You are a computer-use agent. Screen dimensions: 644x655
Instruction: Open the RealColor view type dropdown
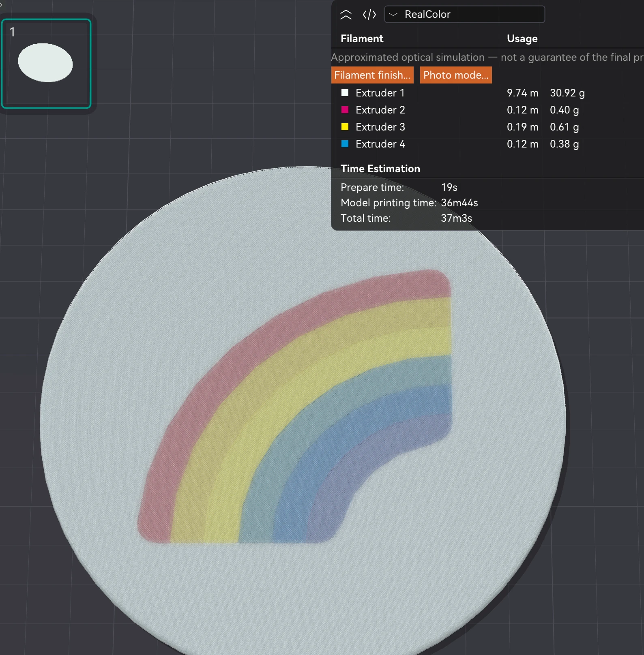click(x=464, y=15)
